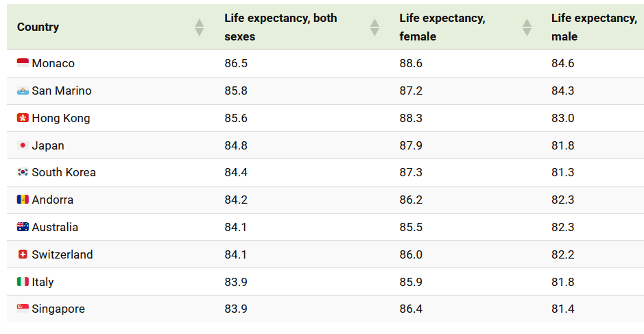
Task: Sort by female life expectancy arrows
Action: tap(527, 27)
